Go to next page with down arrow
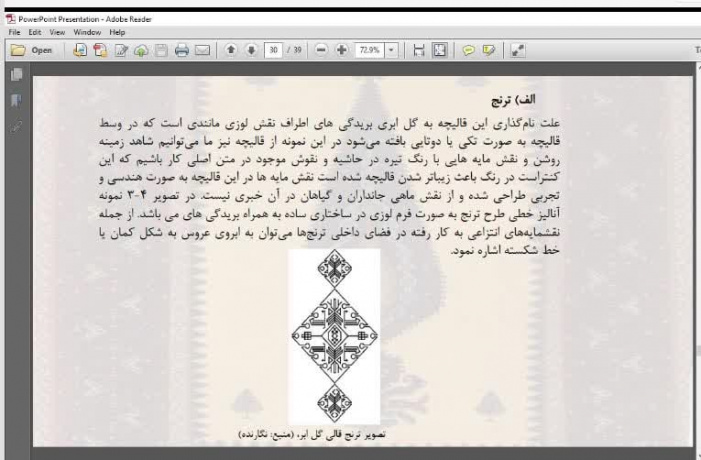The height and width of the screenshot is (460, 701). click(250, 49)
